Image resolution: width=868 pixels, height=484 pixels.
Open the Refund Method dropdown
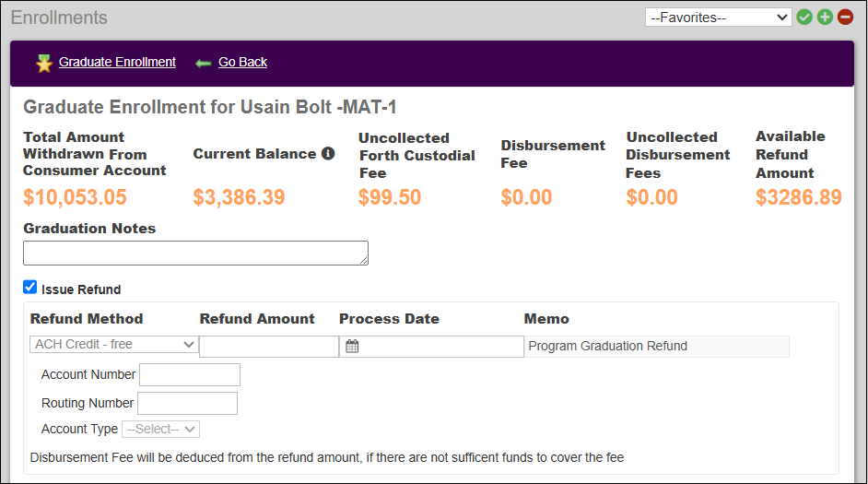point(114,345)
